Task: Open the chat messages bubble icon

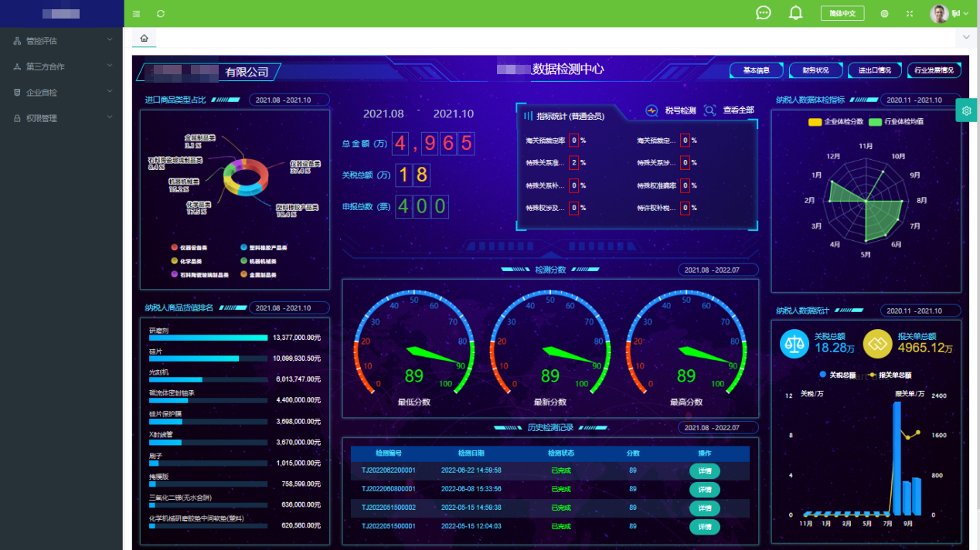Action: click(764, 13)
